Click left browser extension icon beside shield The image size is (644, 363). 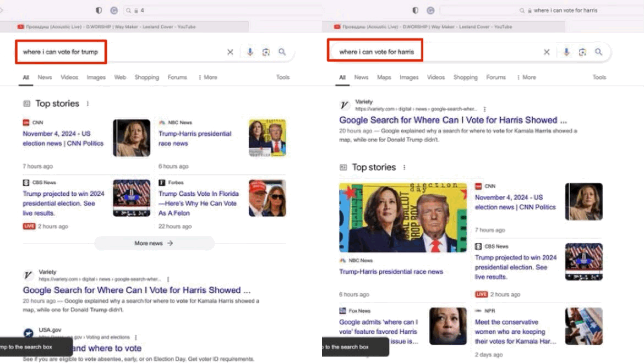[114, 10]
